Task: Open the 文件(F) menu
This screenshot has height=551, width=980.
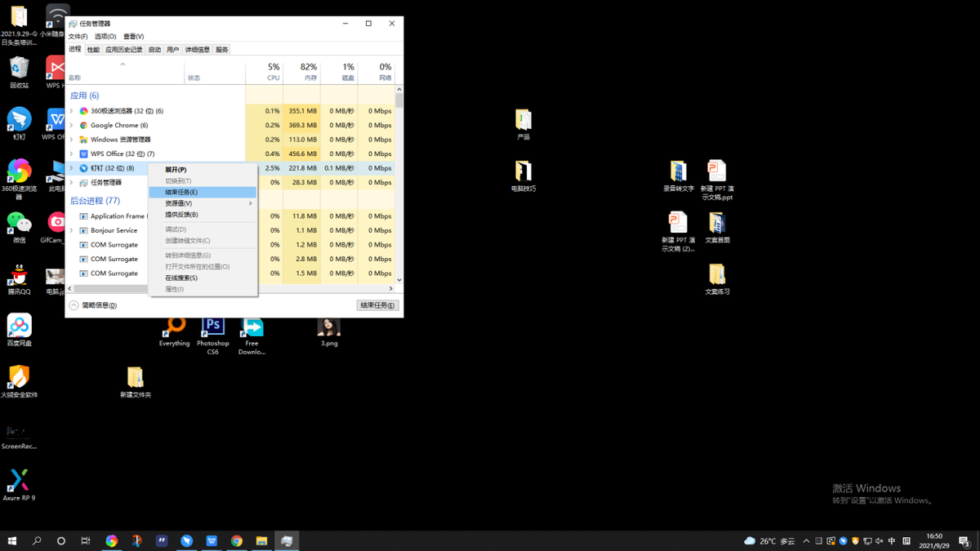Action: [78, 37]
